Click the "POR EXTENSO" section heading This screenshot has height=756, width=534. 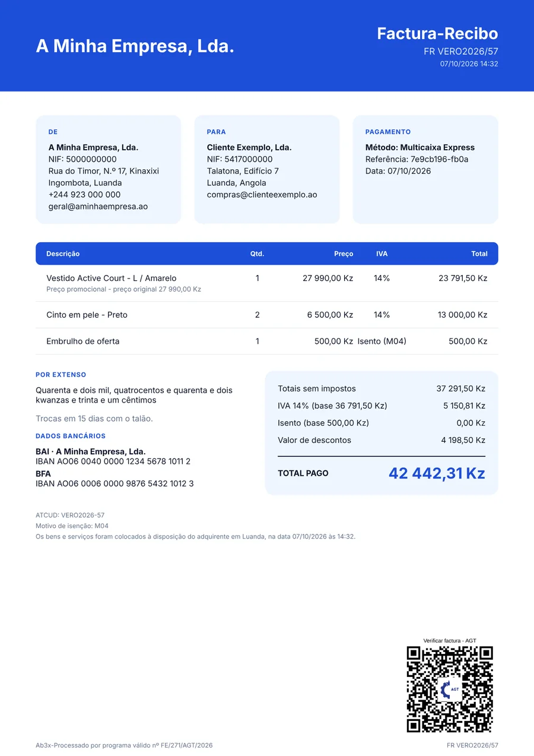(61, 375)
